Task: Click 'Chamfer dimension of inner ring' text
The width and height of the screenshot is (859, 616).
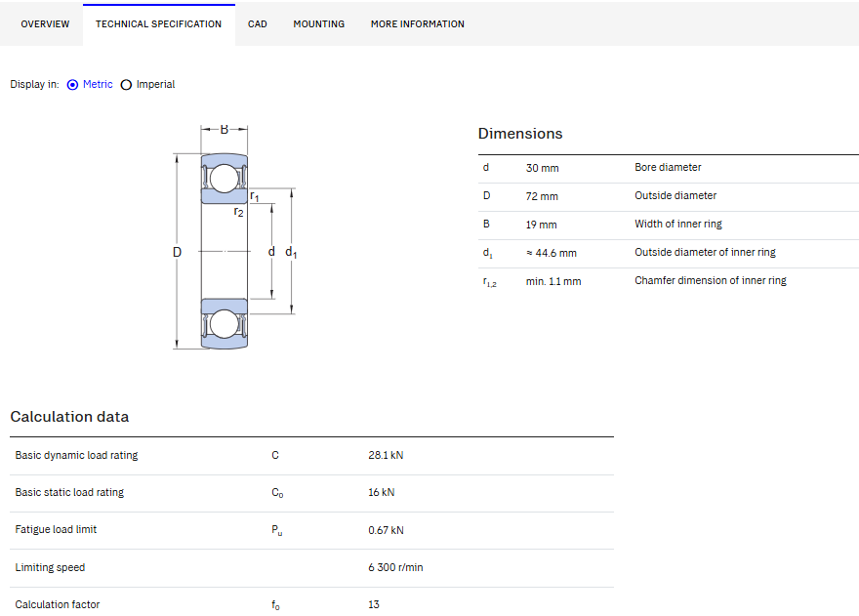Action: click(x=711, y=280)
